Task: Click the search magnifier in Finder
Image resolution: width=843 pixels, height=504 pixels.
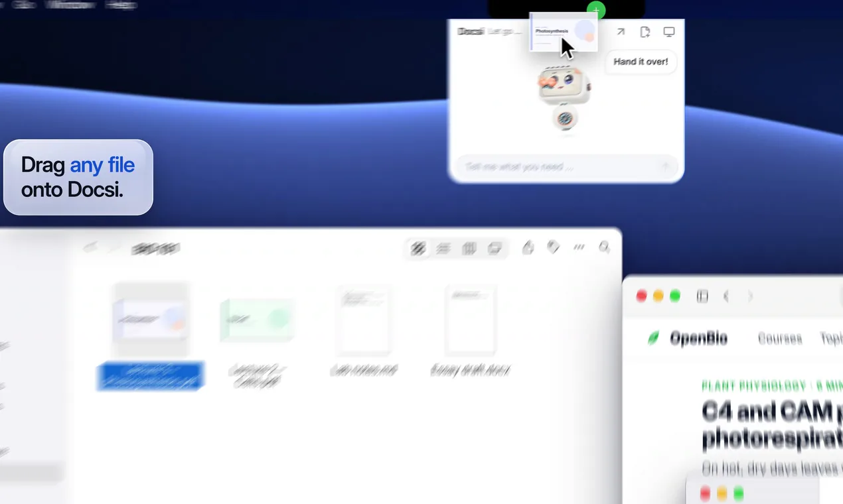Action: point(604,247)
